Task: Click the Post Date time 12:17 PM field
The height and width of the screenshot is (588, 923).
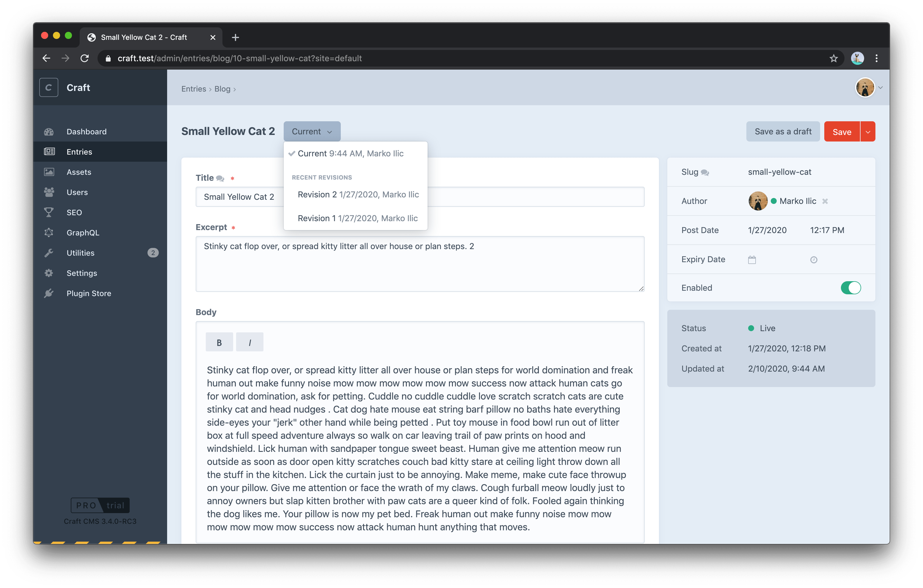Action: (x=827, y=230)
